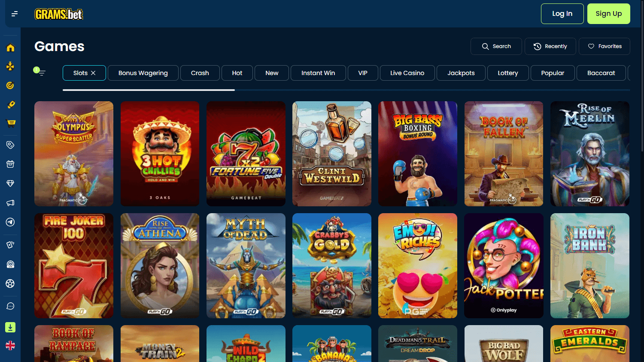The height and width of the screenshot is (362, 644).
Task: Switch language via the UK flag icon
Action: coord(10,345)
